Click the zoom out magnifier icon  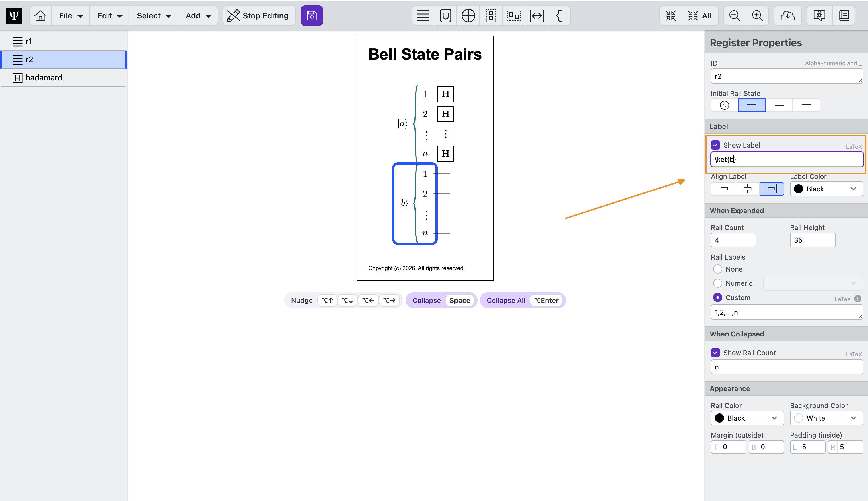tap(735, 15)
